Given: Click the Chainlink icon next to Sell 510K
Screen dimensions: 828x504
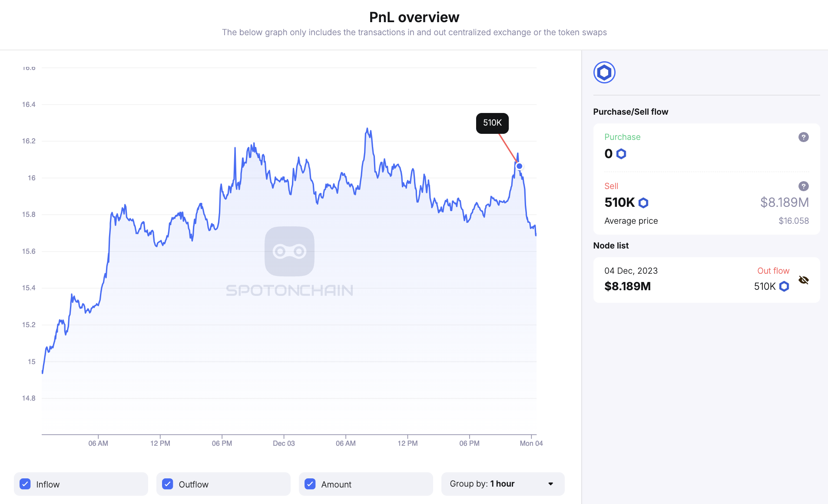Looking at the screenshot, I should coord(643,202).
